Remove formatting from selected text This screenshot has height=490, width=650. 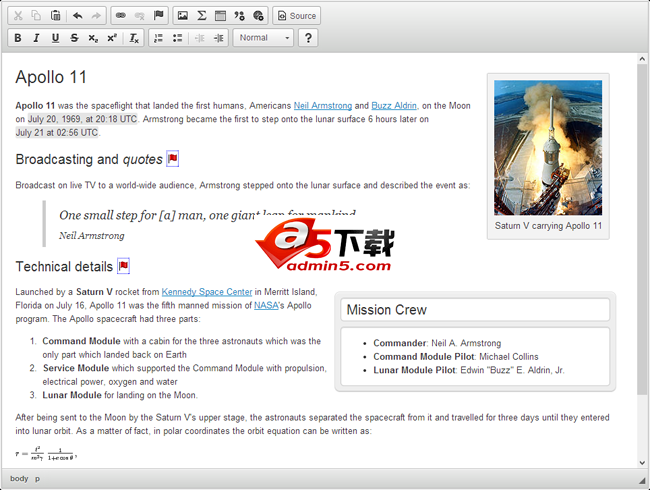click(x=134, y=38)
